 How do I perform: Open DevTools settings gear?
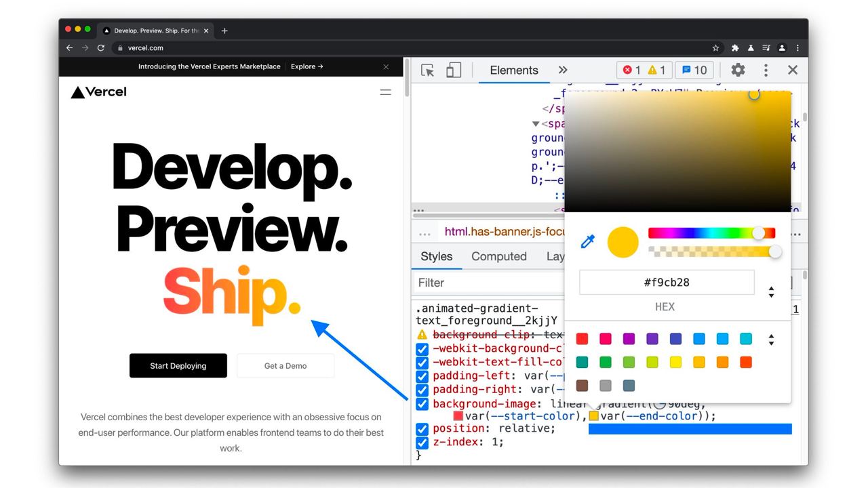[738, 70]
